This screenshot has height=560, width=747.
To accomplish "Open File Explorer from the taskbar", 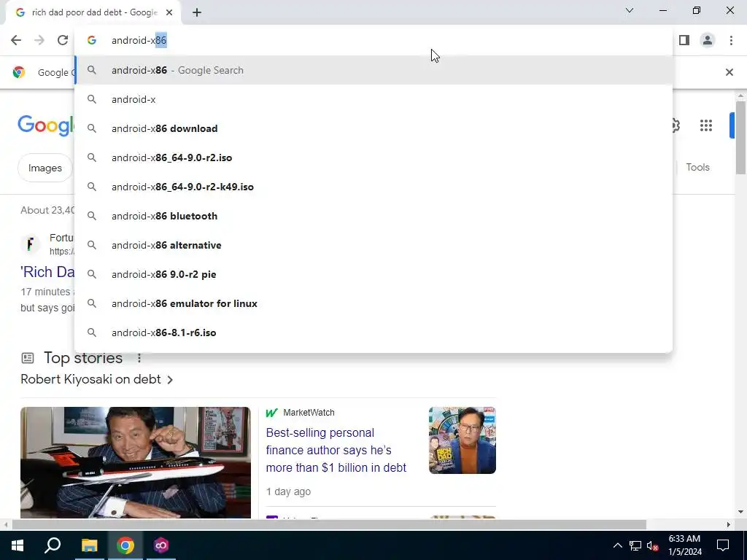I will [x=89, y=545].
